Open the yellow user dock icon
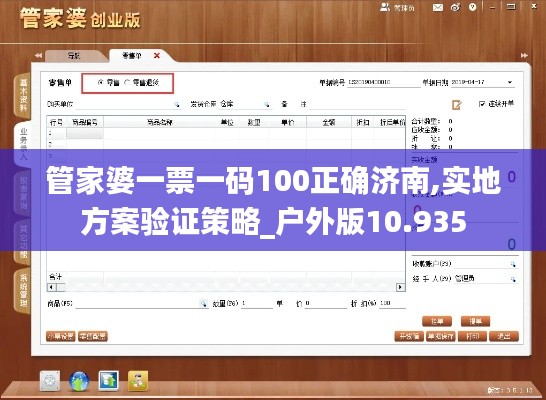Image resolution: width=546 pixels, height=400 pixels. point(138,380)
